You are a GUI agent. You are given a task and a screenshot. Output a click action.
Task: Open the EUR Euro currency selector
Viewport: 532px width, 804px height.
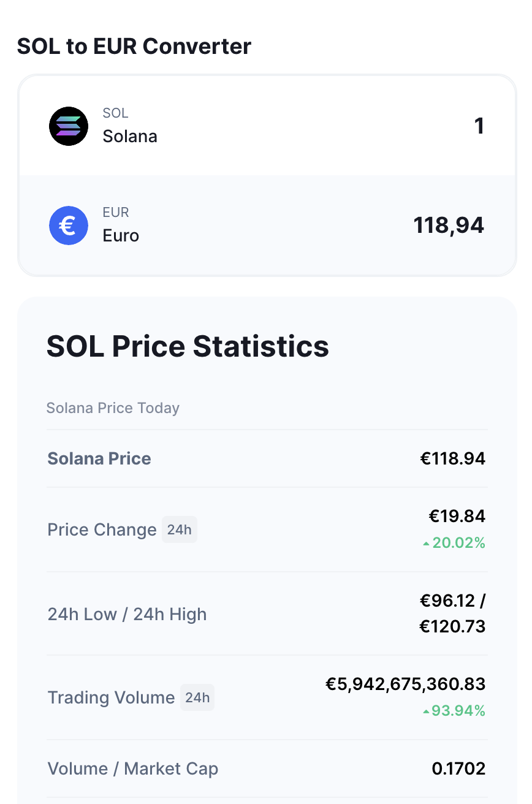pos(94,226)
